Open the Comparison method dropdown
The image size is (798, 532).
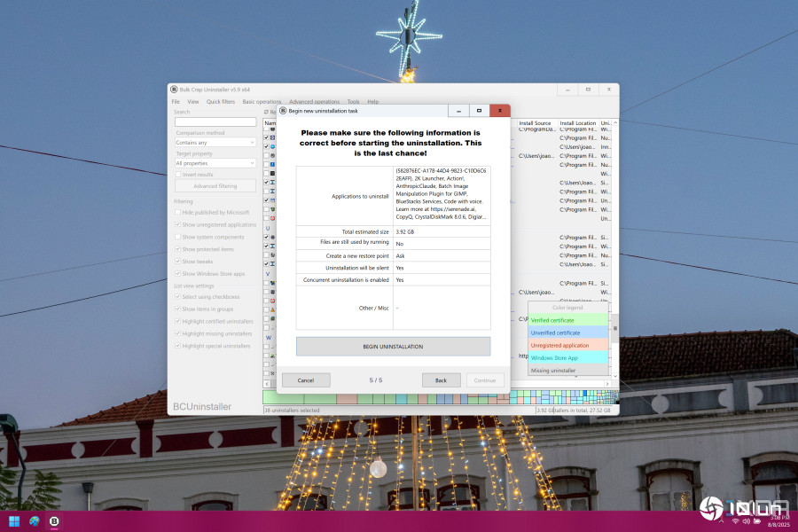(x=215, y=142)
